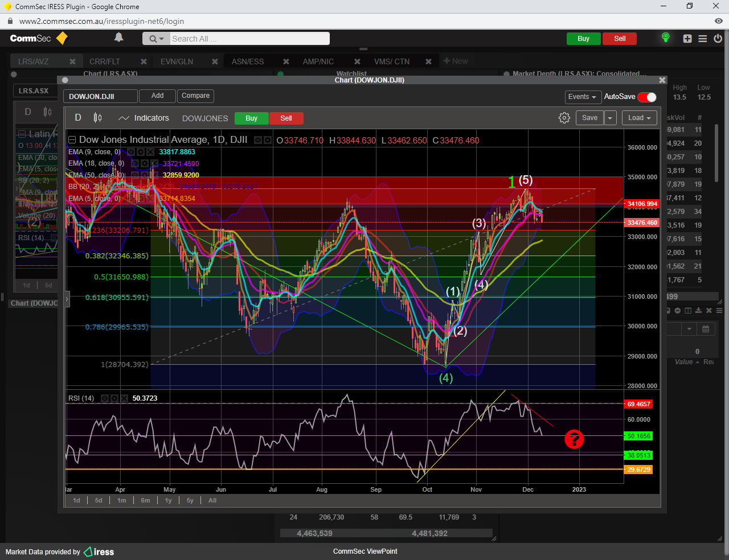Open chart settings gear icon
Viewport: 729px width, 560px height.
pos(564,118)
